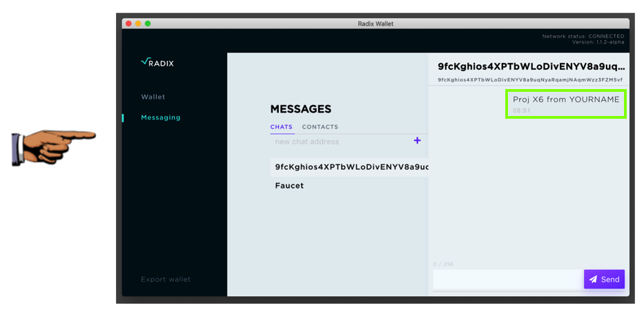Switch to the CHATS tab
The width and height of the screenshot is (644, 319).
point(282,127)
